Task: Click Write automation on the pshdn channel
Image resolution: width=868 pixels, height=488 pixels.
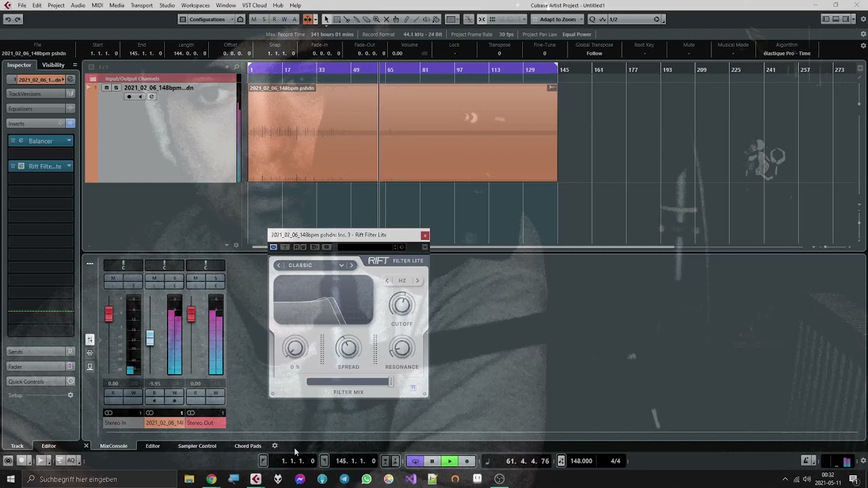Action: tap(174, 393)
